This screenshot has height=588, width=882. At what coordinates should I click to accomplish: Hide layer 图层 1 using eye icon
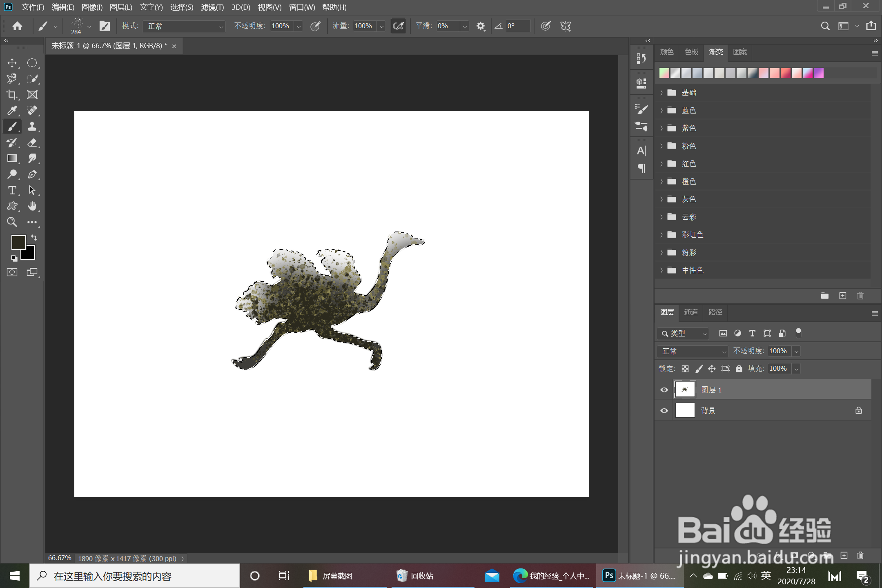[664, 390]
